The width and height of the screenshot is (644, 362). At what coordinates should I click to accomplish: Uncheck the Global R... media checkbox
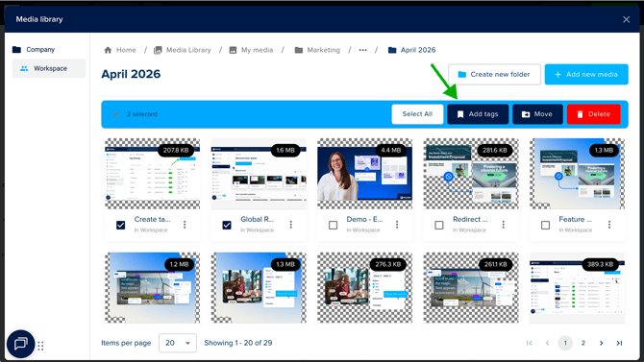pos(227,226)
